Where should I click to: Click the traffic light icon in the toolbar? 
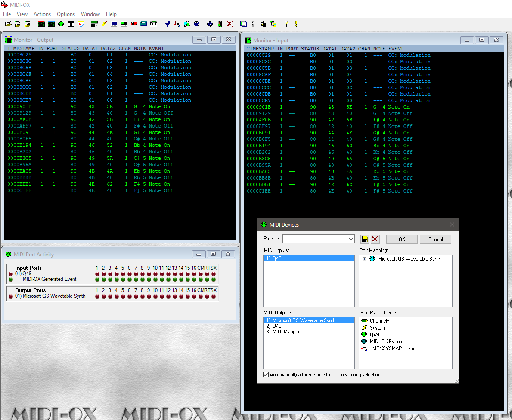click(220, 24)
